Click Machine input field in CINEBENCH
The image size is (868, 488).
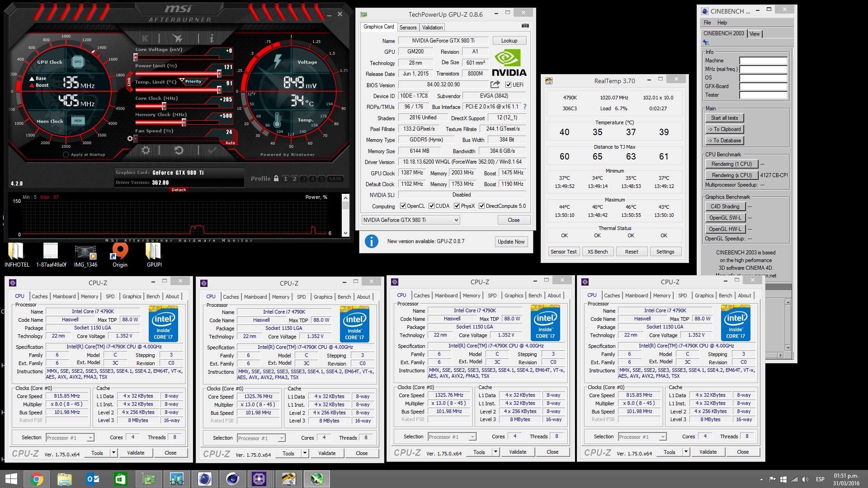[x=763, y=61]
